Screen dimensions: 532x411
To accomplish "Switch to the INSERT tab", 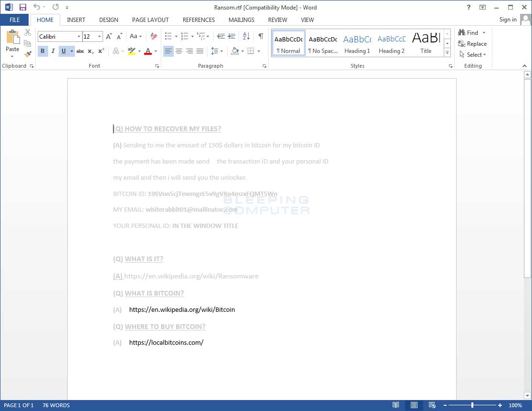I will click(x=76, y=20).
